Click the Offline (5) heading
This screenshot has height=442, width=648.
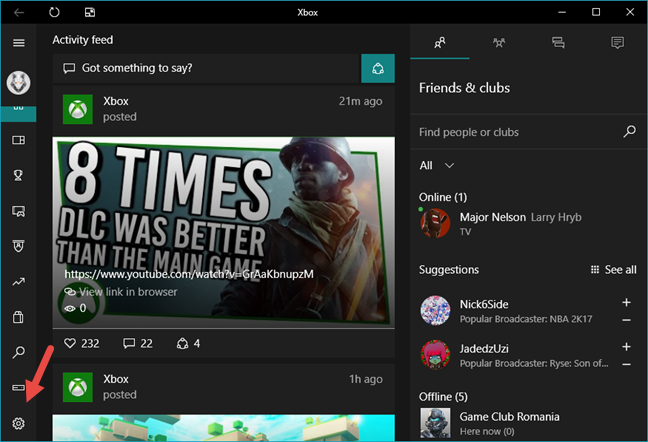click(443, 397)
